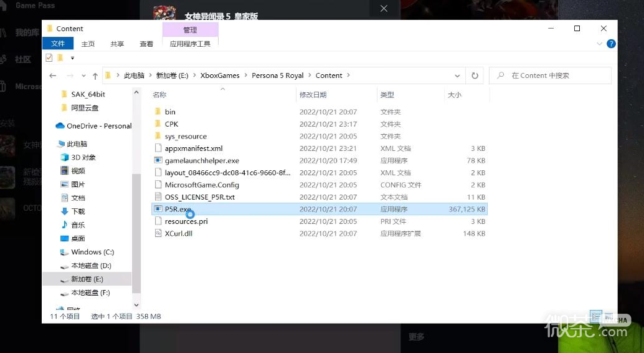Screen dimensions: 644x353
Task: Open 此电脑 in navigation pane
Action: point(73,144)
